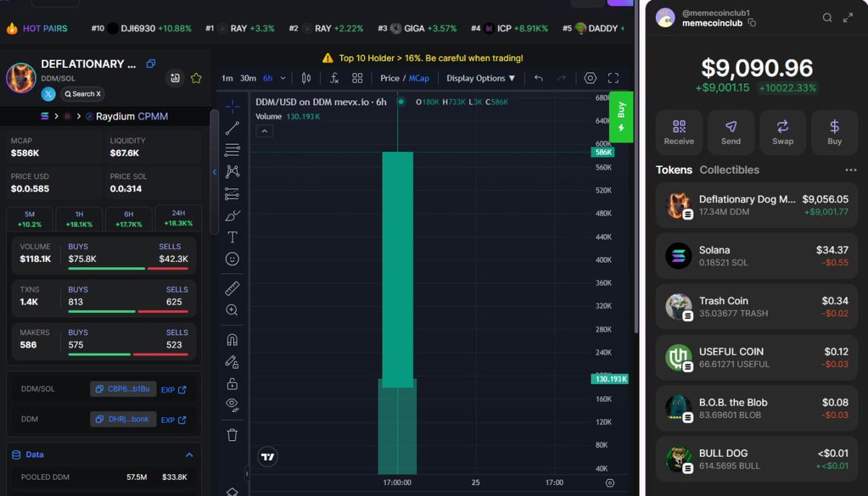Image resolution: width=868 pixels, height=496 pixels.
Task: Open the chart layout grid selector
Action: 358,78
